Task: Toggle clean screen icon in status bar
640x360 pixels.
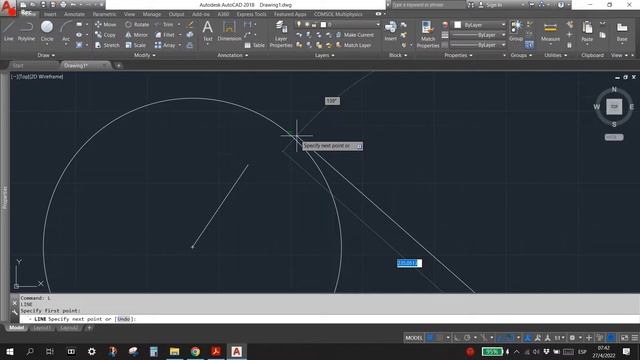Action: click(624, 338)
